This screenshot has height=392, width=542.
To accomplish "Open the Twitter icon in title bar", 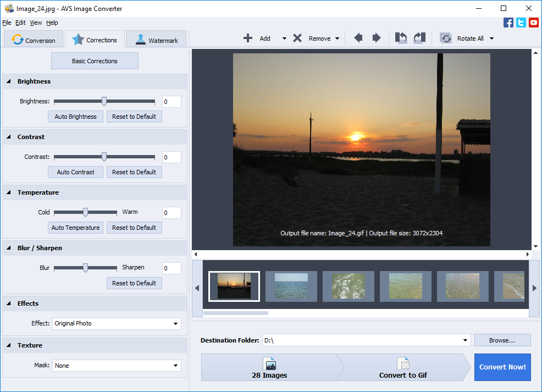I will [521, 23].
